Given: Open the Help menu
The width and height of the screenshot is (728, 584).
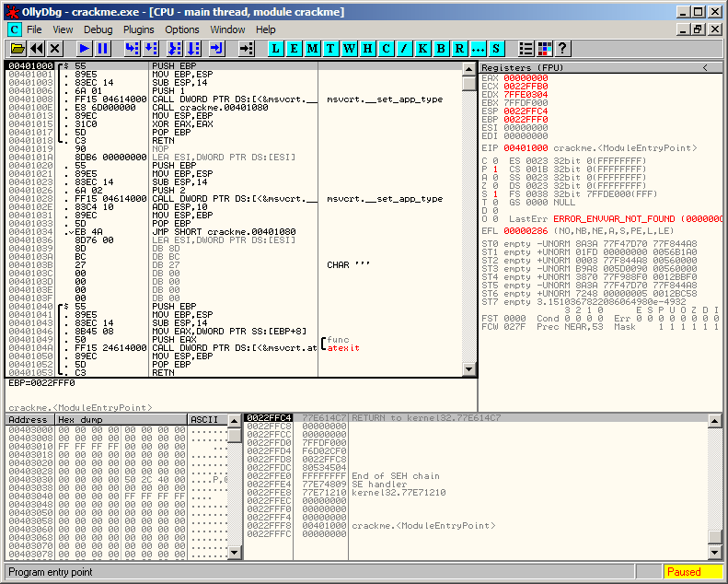Looking at the screenshot, I should click(266, 29).
